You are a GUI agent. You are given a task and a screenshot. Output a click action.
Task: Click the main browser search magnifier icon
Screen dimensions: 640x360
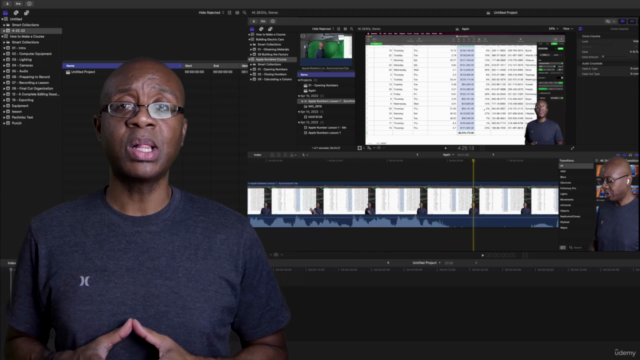(244, 13)
